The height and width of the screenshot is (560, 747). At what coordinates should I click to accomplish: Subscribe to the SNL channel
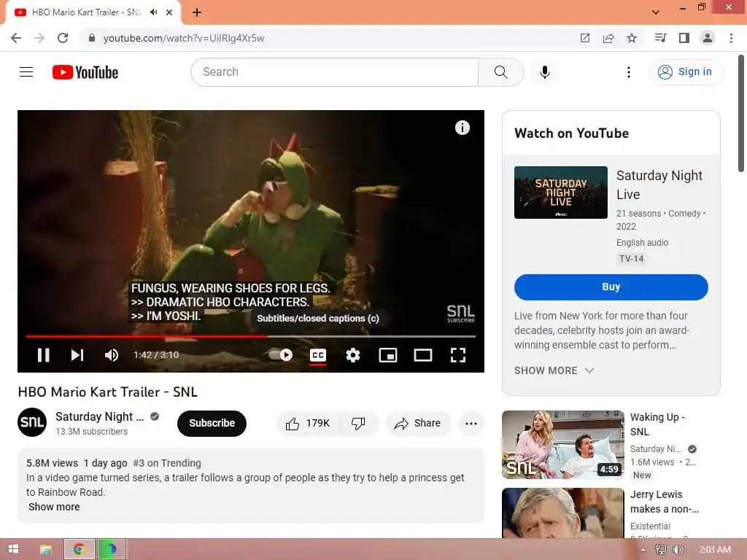[x=212, y=423]
